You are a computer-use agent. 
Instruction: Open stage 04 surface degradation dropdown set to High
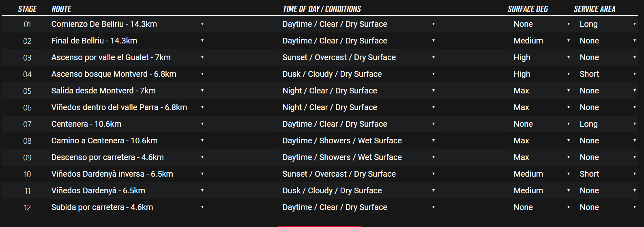(x=542, y=74)
